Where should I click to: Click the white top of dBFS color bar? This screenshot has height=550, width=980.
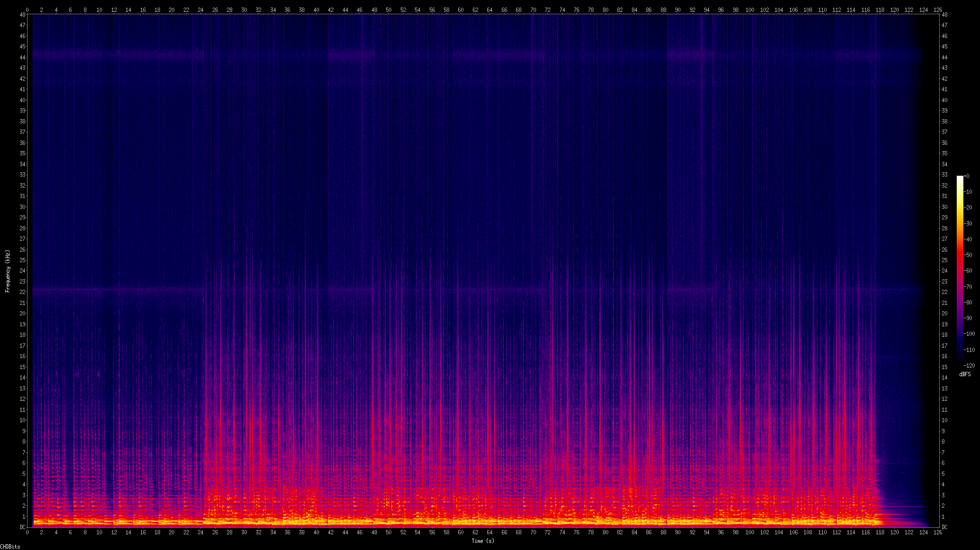(960, 178)
